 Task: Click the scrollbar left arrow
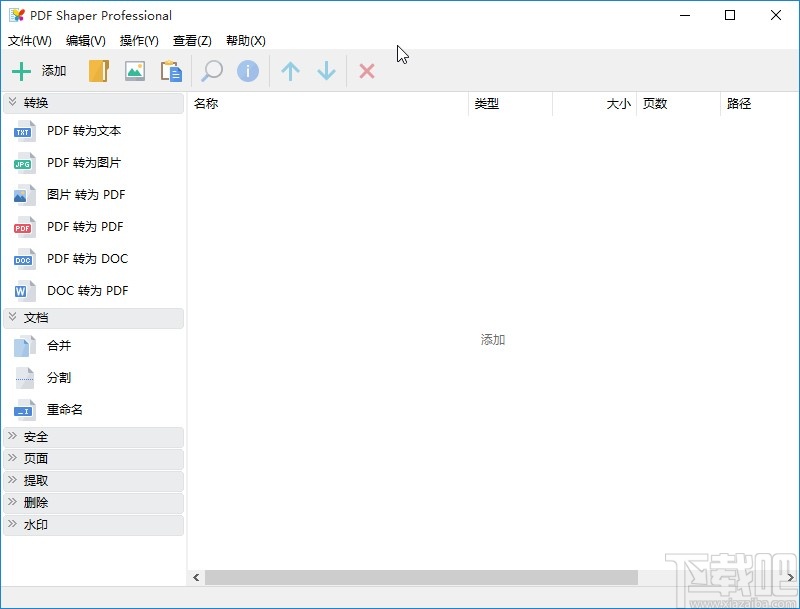click(196, 577)
